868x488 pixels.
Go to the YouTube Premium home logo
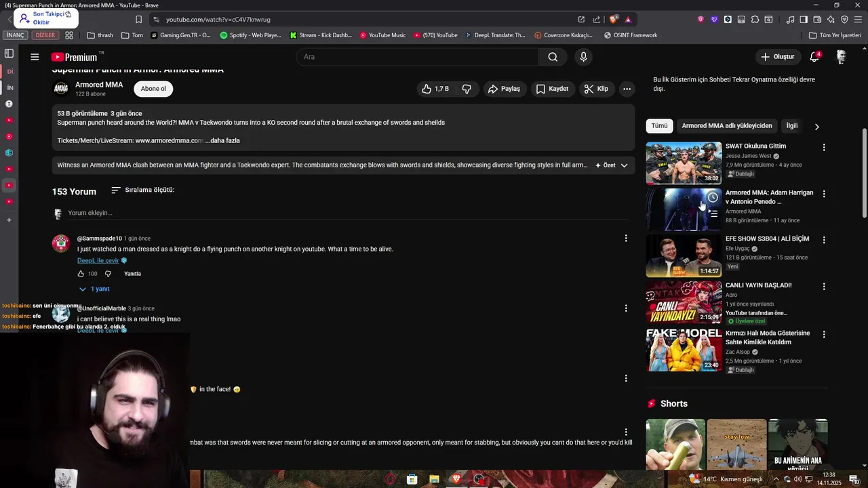click(x=75, y=57)
